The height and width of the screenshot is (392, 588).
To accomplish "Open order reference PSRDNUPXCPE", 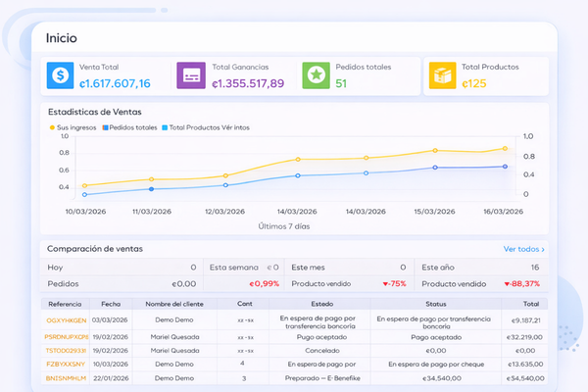I will (67, 337).
